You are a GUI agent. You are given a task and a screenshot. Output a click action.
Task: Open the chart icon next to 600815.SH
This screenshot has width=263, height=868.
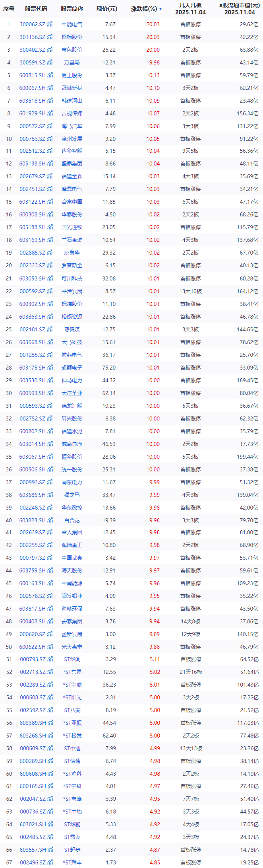(x=50, y=75)
